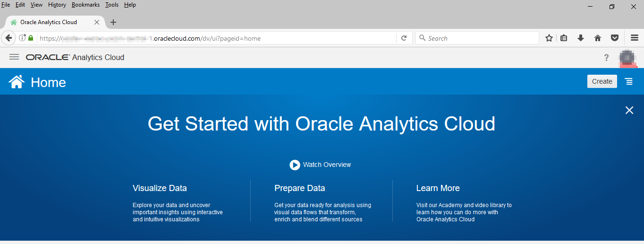Open the Bookmarks menu
The width and height of the screenshot is (644, 244).
85,5
